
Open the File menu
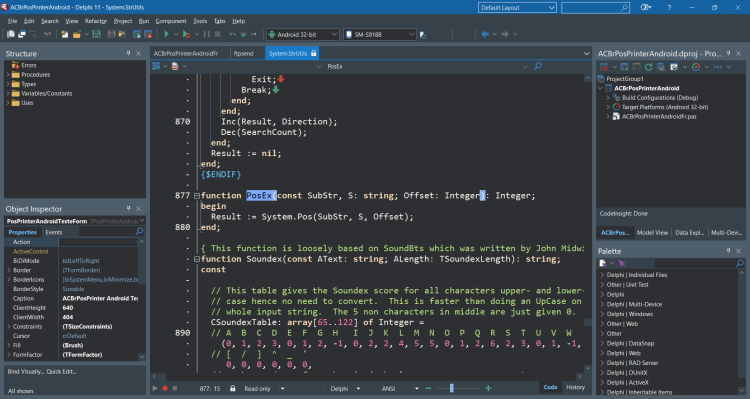click(12, 21)
